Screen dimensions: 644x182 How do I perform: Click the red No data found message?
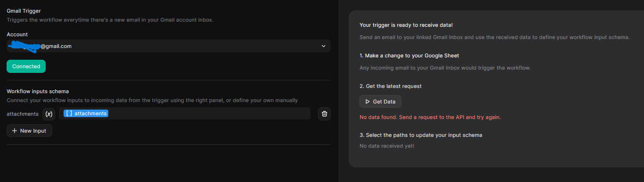tap(430, 117)
